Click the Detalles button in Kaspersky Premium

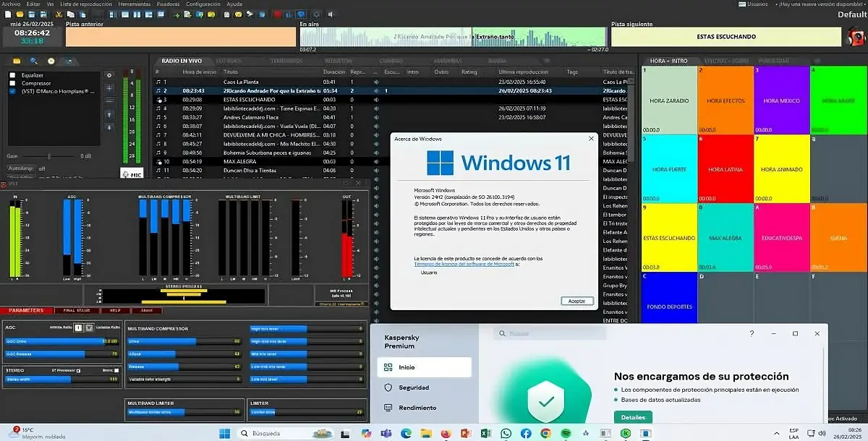point(633,418)
